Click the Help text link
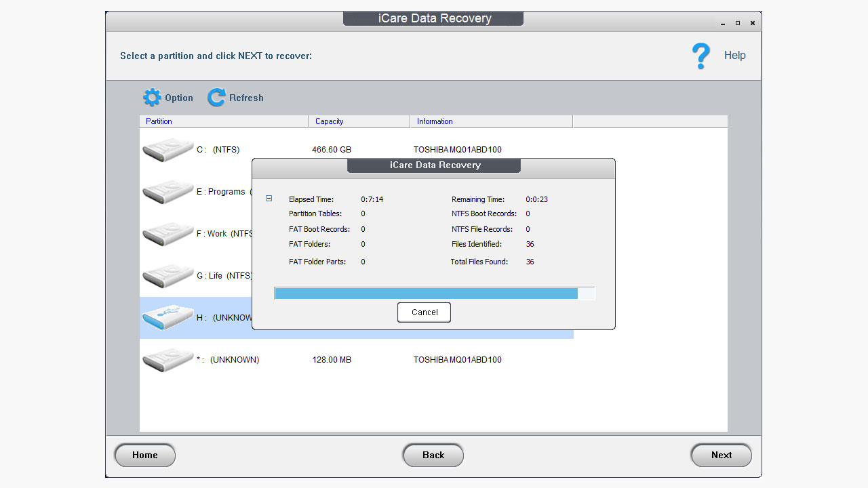 pyautogui.click(x=735, y=56)
